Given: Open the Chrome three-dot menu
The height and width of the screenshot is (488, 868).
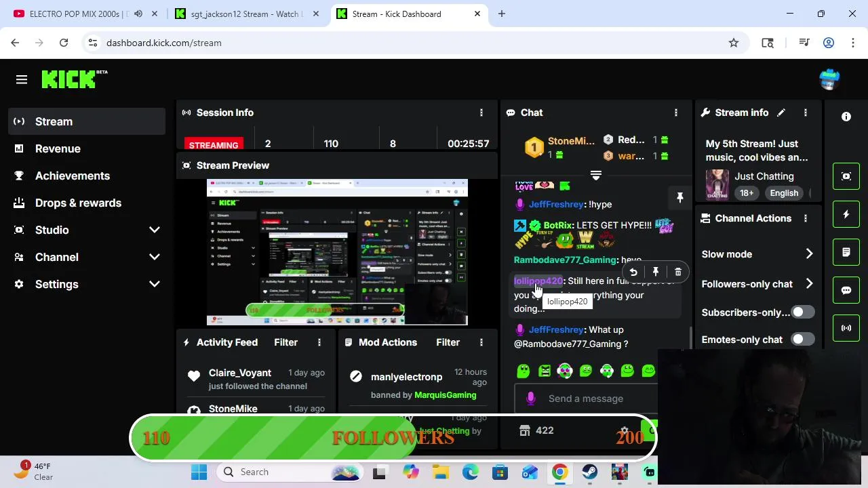Looking at the screenshot, I should tap(852, 43).
